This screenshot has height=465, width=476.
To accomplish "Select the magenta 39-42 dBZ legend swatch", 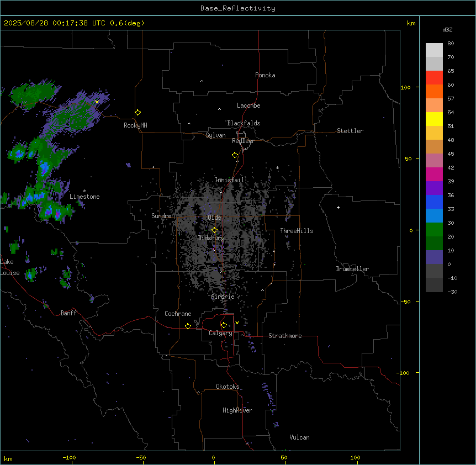I will click(434, 175).
